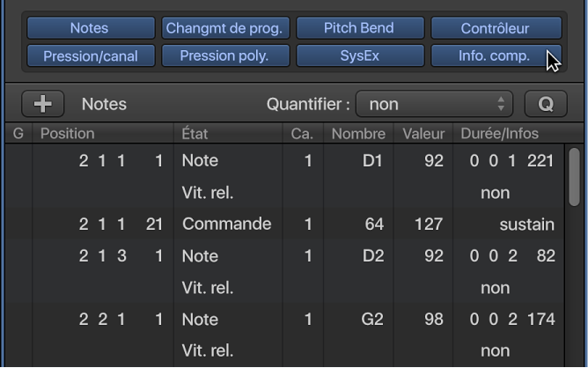This screenshot has width=588, height=368.
Task: Click the D2 note velocity value 92
Action: [433, 256]
